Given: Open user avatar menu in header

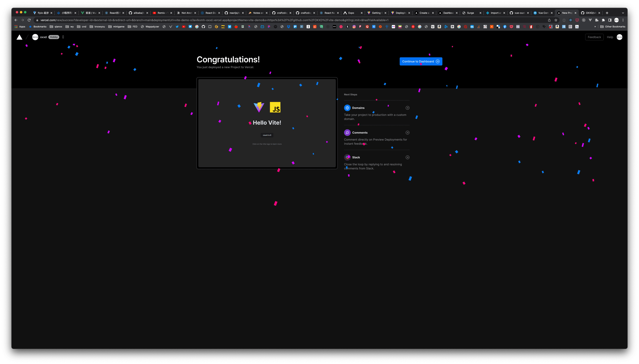Looking at the screenshot, I should (x=619, y=37).
